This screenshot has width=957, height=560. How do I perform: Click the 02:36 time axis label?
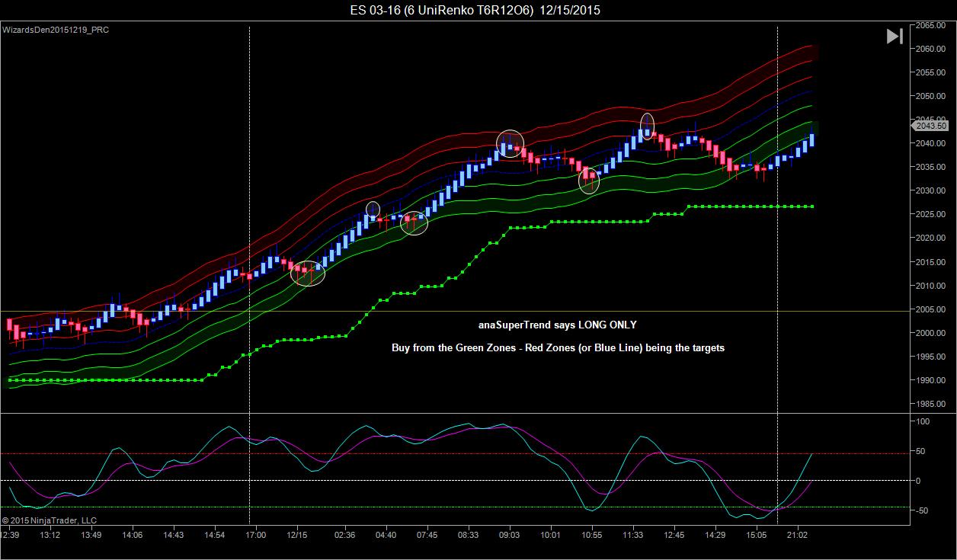coord(344,536)
